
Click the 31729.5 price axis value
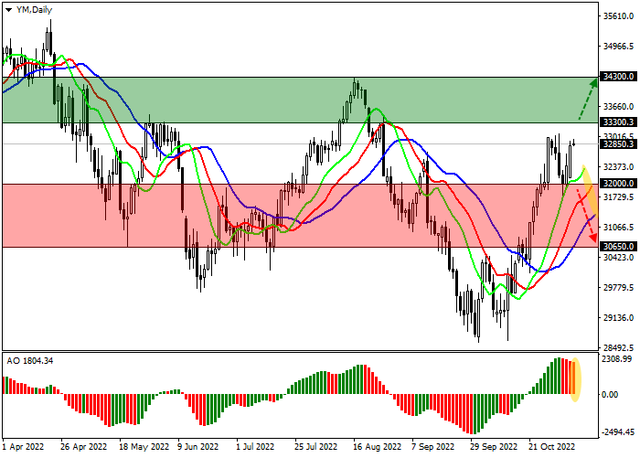click(x=618, y=197)
